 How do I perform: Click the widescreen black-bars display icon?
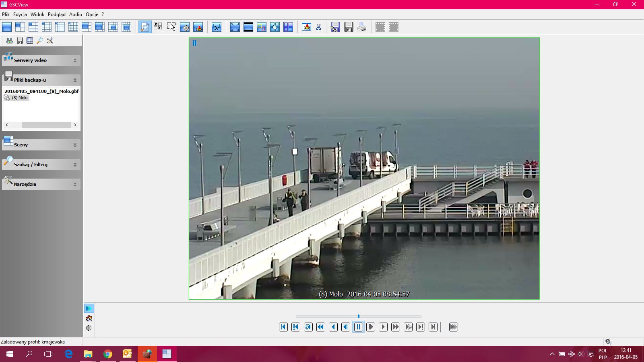click(248, 27)
